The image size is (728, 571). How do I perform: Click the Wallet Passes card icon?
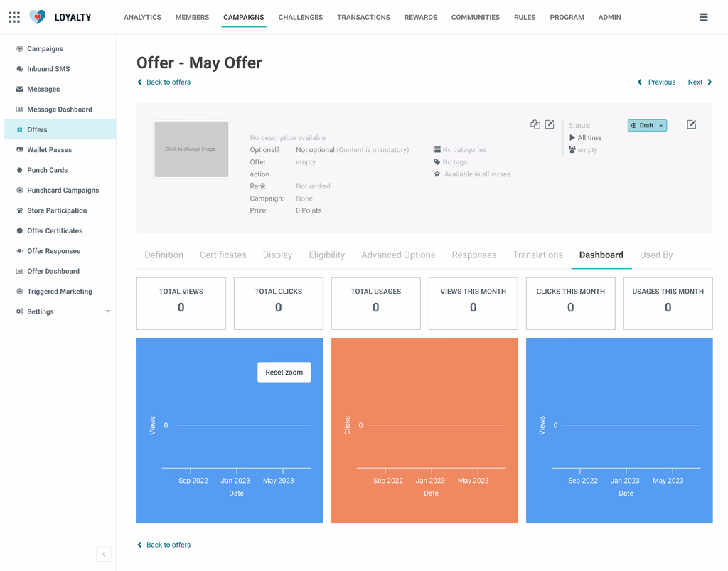coord(19,149)
